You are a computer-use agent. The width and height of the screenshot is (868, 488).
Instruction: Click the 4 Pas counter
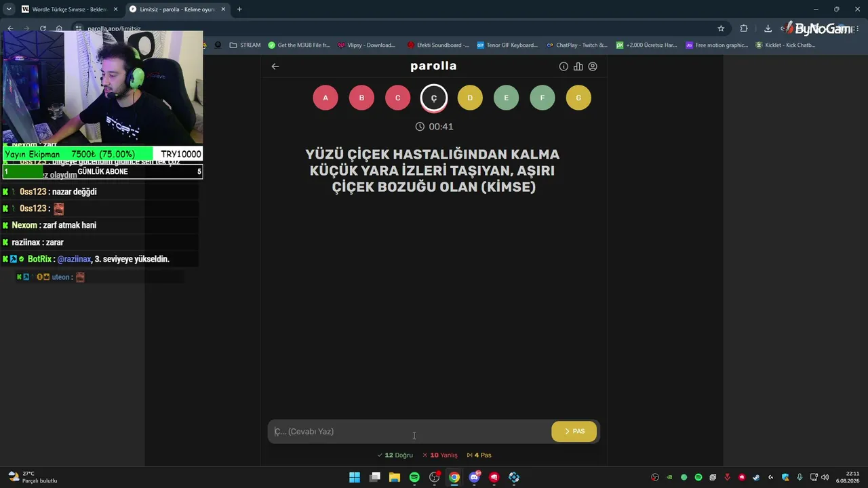coord(479,455)
